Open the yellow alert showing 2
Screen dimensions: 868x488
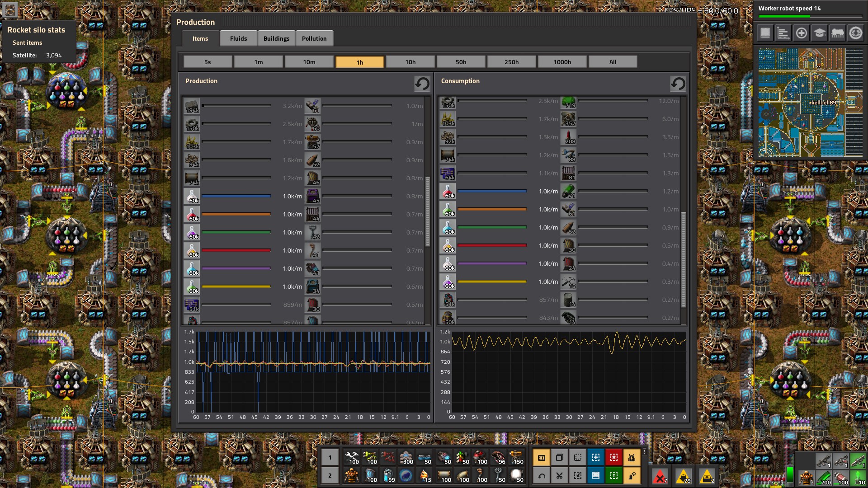[707, 476]
